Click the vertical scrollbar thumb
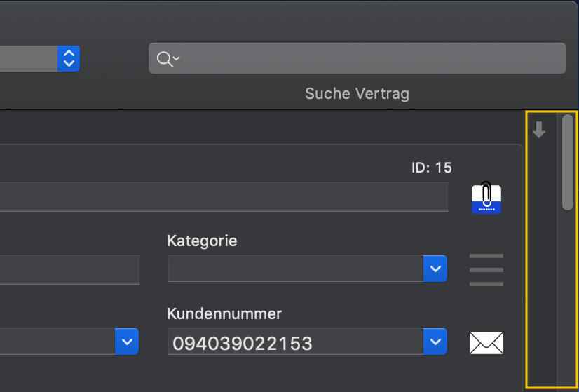The width and height of the screenshot is (579, 392). coord(568,162)
